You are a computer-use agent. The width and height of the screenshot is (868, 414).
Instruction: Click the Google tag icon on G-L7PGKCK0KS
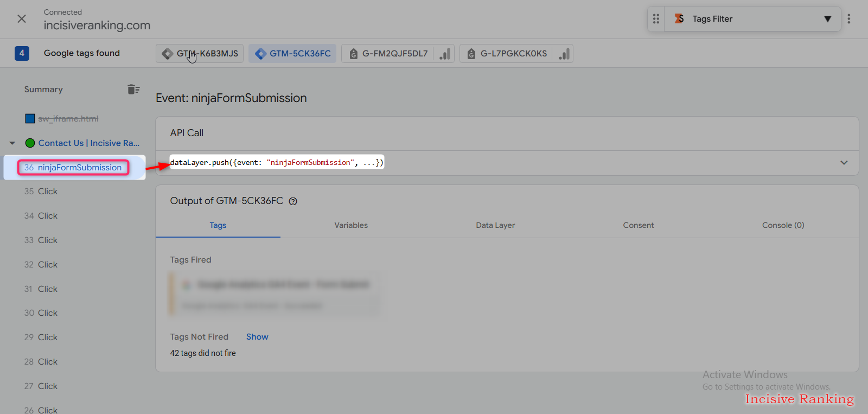(471, 54)
